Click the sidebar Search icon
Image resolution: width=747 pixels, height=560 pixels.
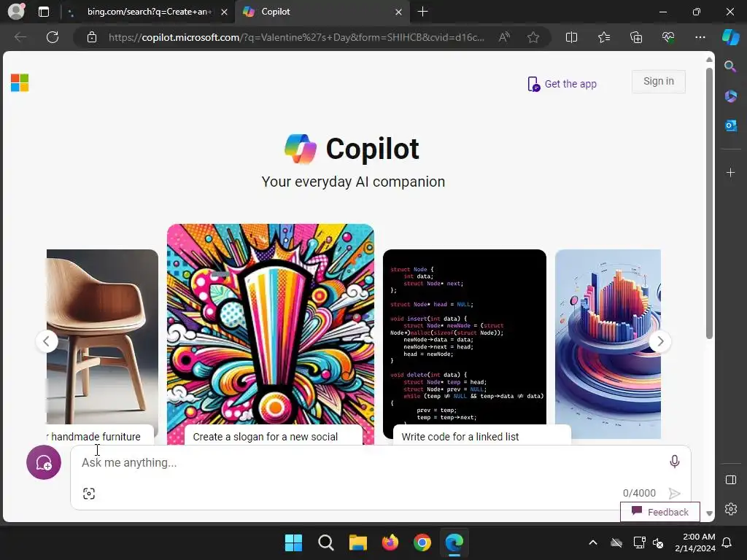(x=730, y=66)
